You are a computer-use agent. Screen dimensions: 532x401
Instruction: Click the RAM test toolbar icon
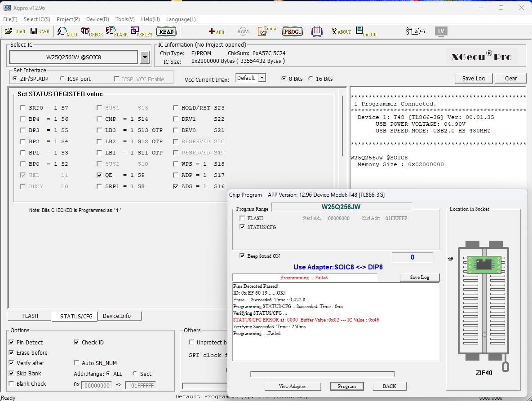[243, 31]
